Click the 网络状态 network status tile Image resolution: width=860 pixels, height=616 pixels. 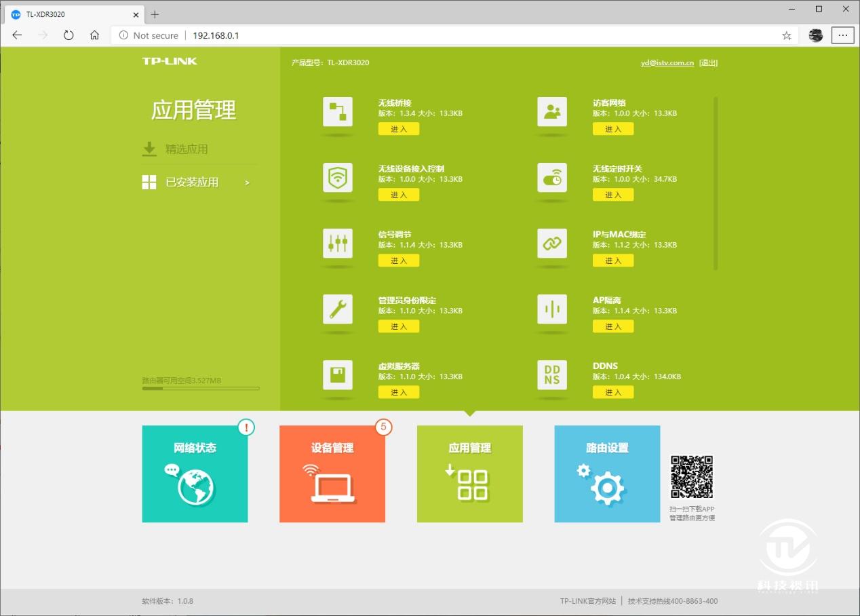(x=195, y=474)
